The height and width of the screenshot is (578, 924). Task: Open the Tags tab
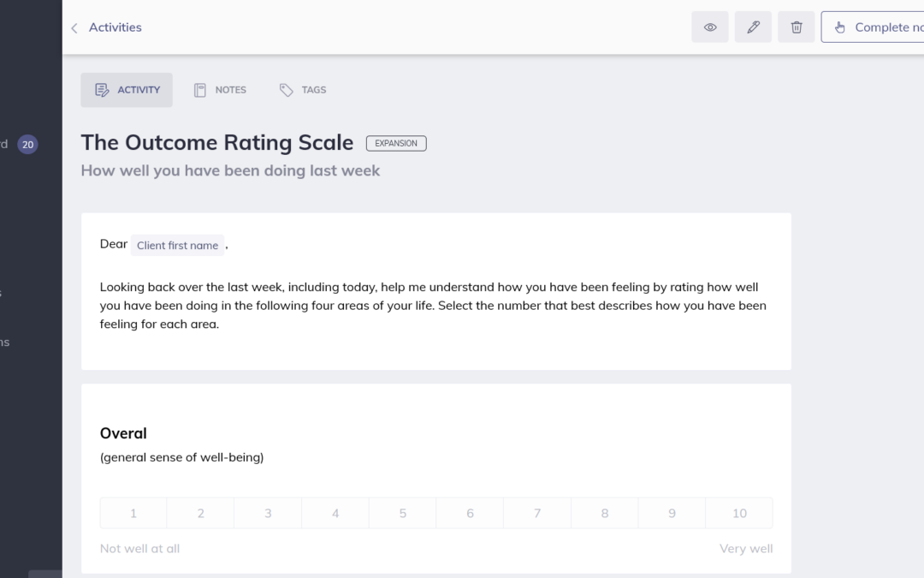point(303,90)
